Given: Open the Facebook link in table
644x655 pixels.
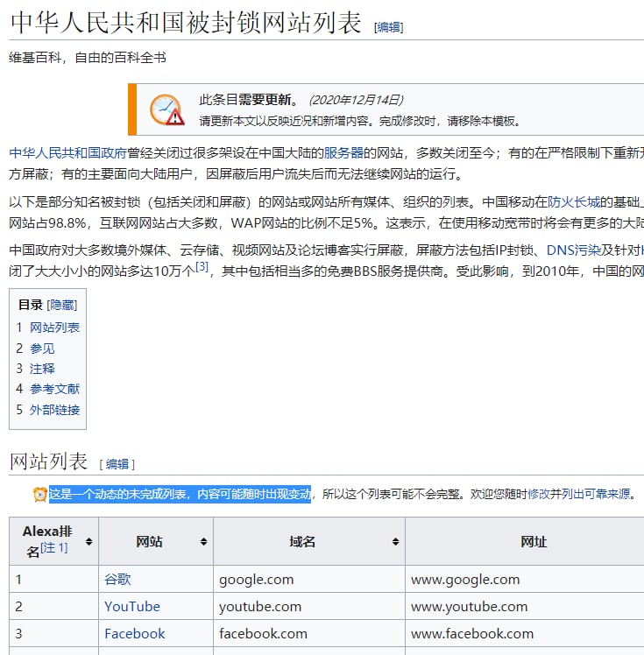Looking at the screenshot, I should pyautogui.click(x=135, y=634).
